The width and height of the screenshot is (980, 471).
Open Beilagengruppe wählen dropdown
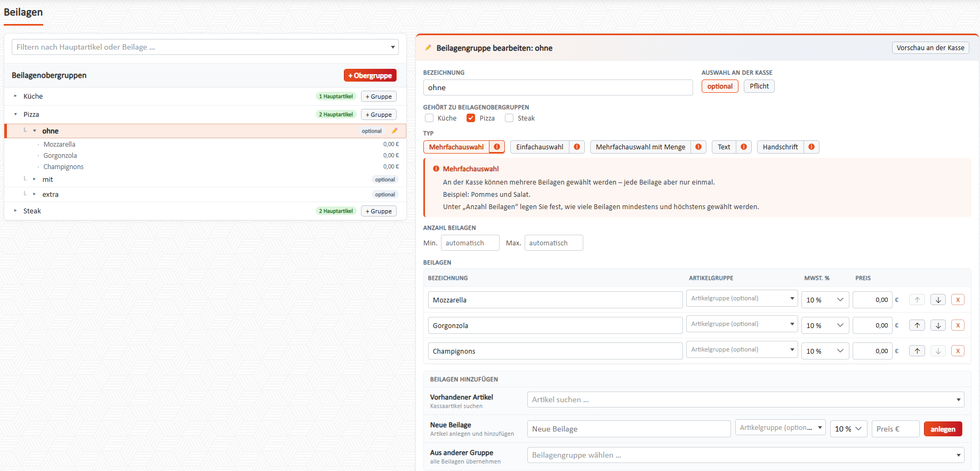coord(745,455)
